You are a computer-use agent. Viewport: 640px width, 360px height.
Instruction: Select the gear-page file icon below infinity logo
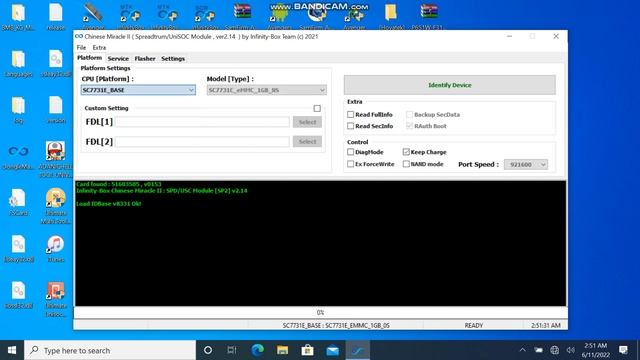click(18, 202)
